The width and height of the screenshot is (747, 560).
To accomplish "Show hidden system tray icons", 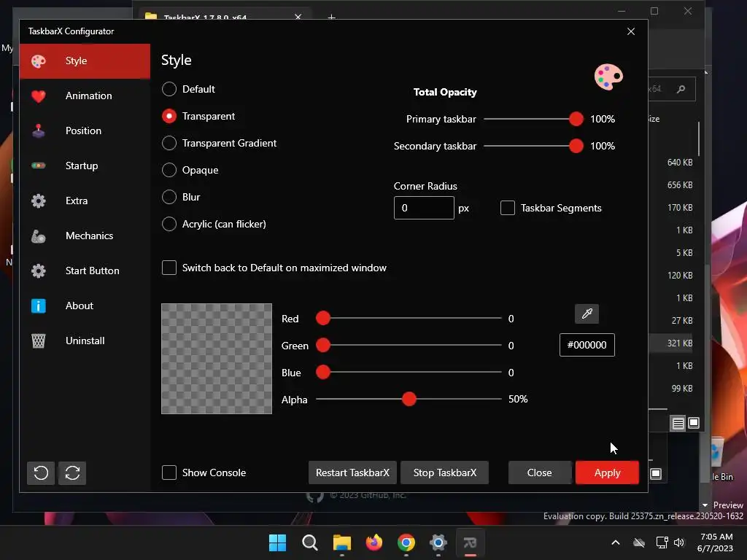I will 616,542.
